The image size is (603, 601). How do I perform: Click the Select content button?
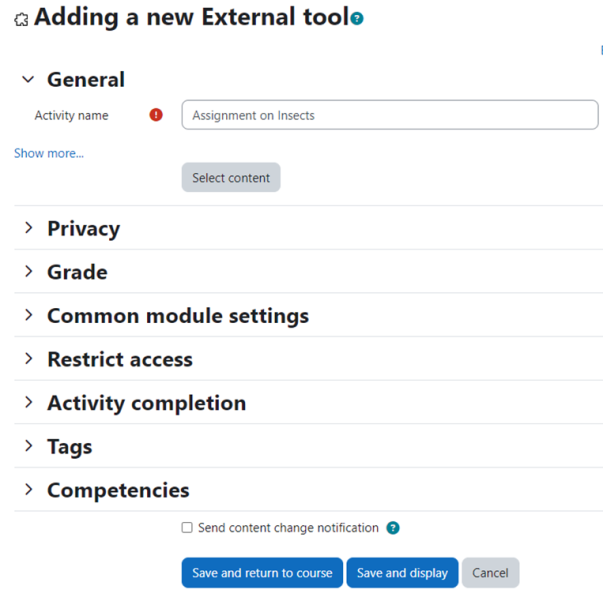coord(231,177)
